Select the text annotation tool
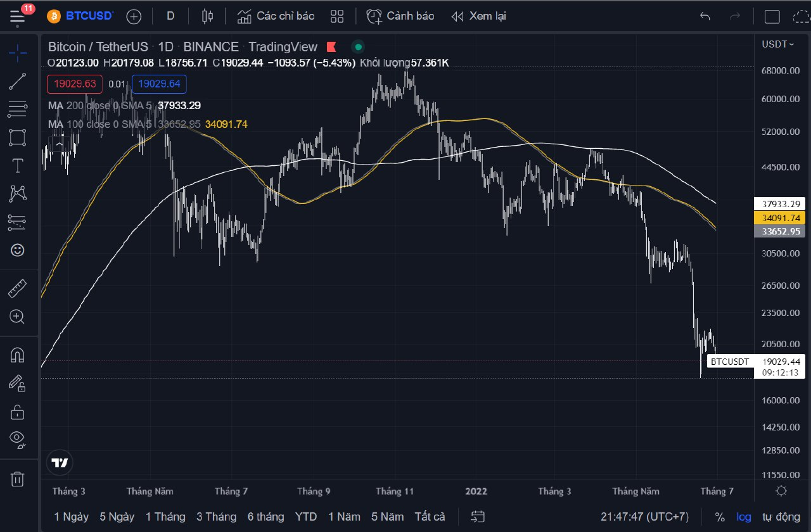The height and width of the screenshot is (532, 811). [x=18, y=166]
